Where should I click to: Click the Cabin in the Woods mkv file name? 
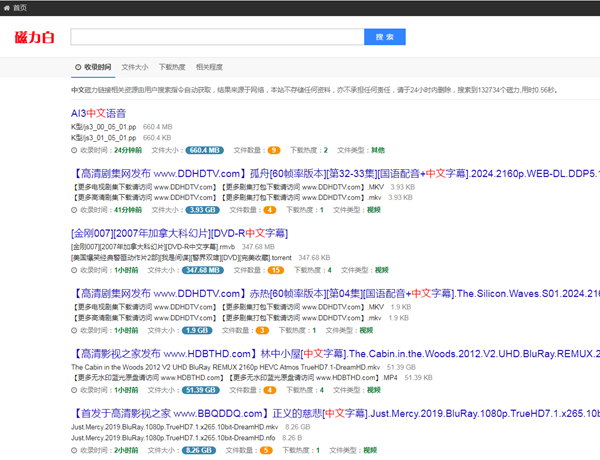point(225,367)
